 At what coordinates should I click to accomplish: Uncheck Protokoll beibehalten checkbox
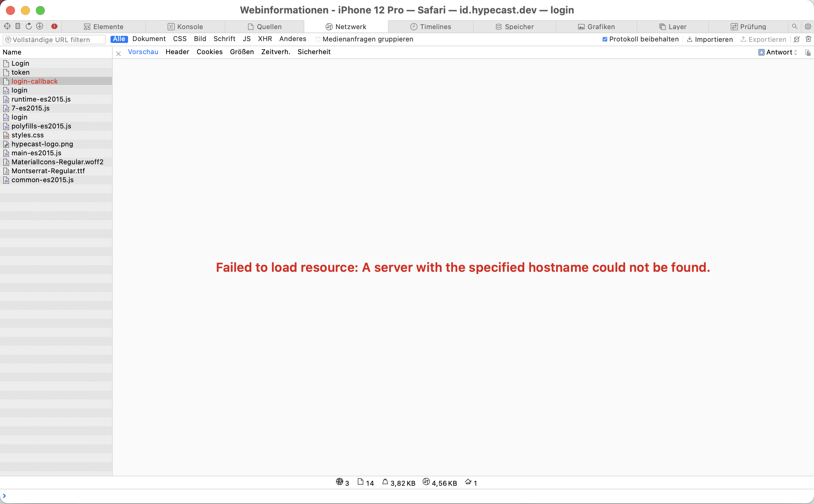605,39
